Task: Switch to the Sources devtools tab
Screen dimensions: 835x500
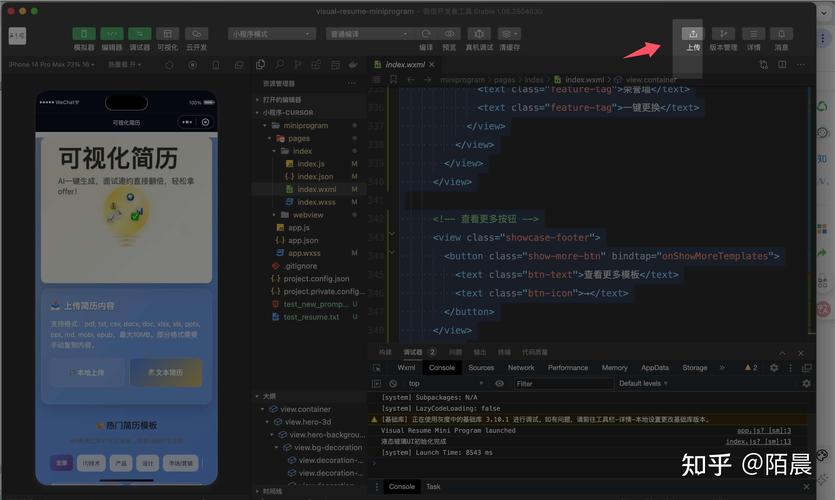Action: point(481,367)
